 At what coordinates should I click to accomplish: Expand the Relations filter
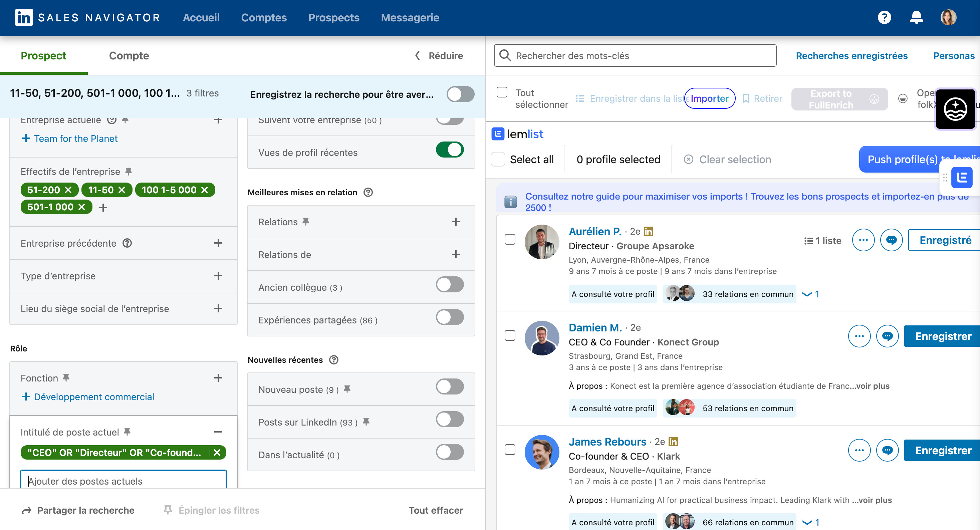(456, 222)
